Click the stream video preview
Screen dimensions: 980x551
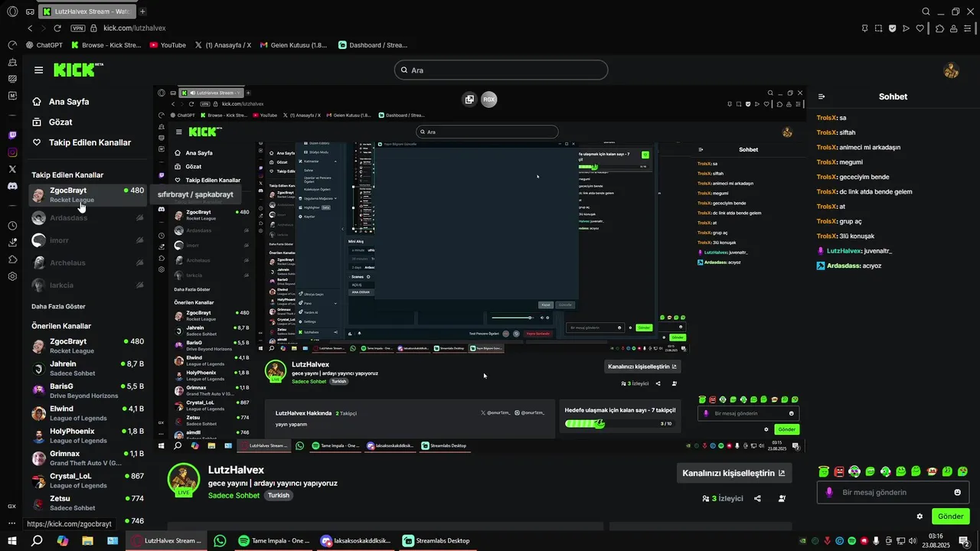click(480, 269)
